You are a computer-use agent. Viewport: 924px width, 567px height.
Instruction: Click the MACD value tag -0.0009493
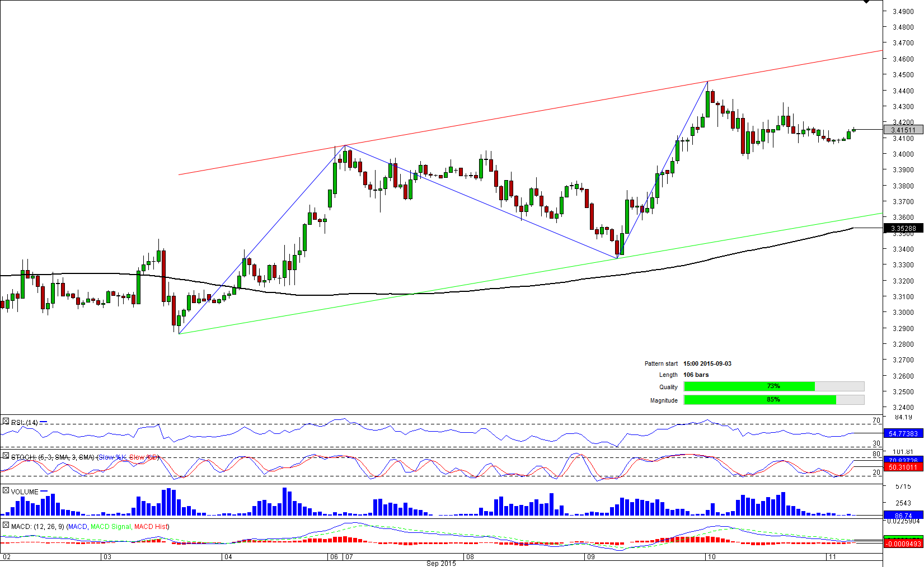pos(903,544)
